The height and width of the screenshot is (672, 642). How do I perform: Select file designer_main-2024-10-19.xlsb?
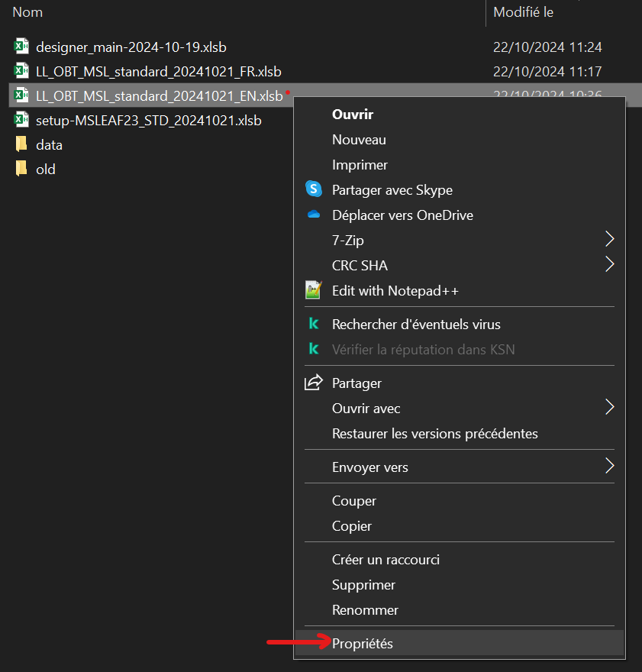tap(131, 47)
